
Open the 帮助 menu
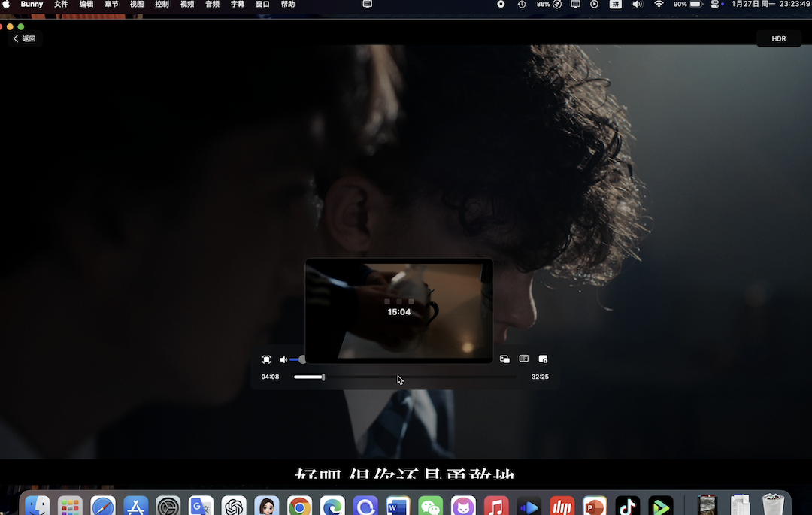pos(288,5)
